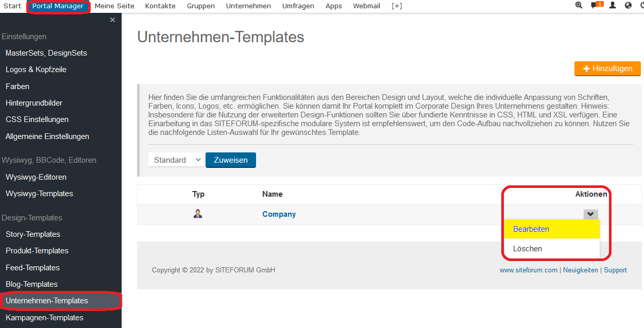Visit www.siteforum.com footer link

point(529,270)
